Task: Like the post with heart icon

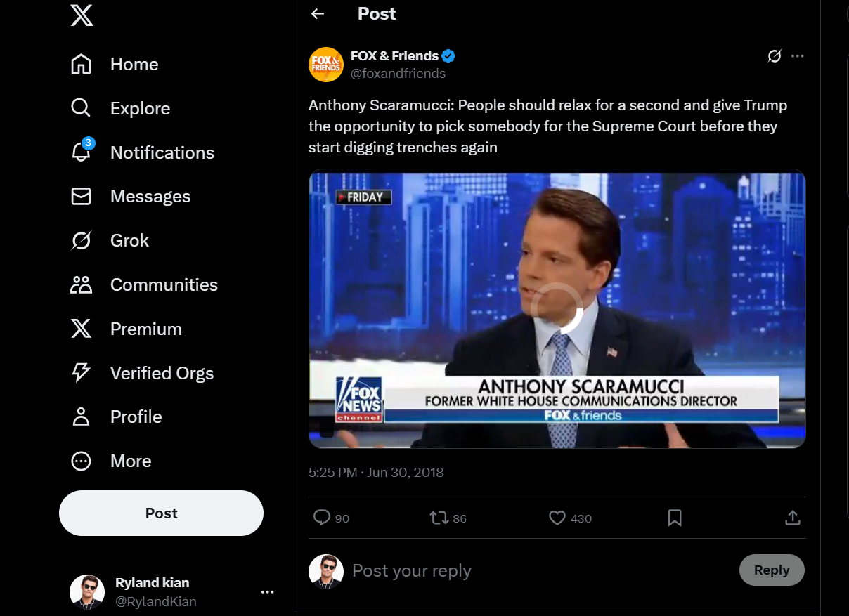Action: (557, 518)
